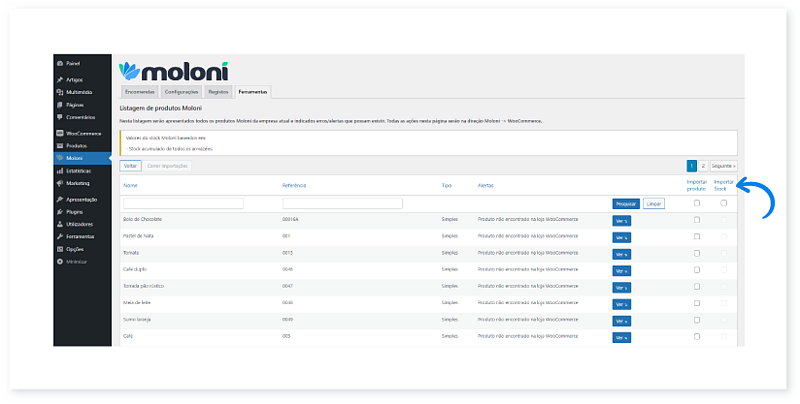
Task: Click the Artigos pin icon
Action: click(60, 80)
